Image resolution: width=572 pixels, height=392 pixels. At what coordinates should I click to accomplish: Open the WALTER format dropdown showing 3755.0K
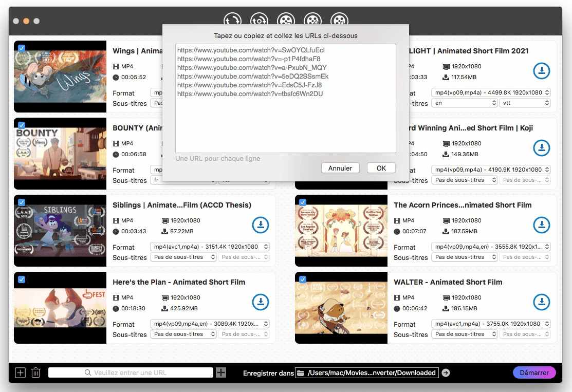491,324
